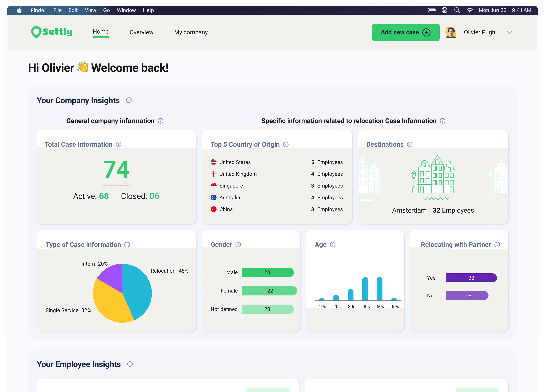This screenshot has width=545, height=392.
Task: Click info icon beside Top 5 Country of Origin
Action: pyautogui.click(x=285, y=144)
